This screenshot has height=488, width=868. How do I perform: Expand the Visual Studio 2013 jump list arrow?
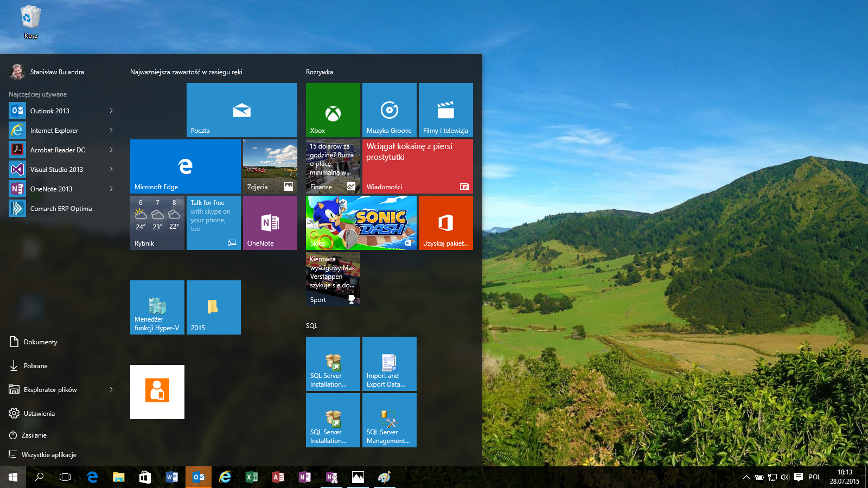click(x=111, y=169)
